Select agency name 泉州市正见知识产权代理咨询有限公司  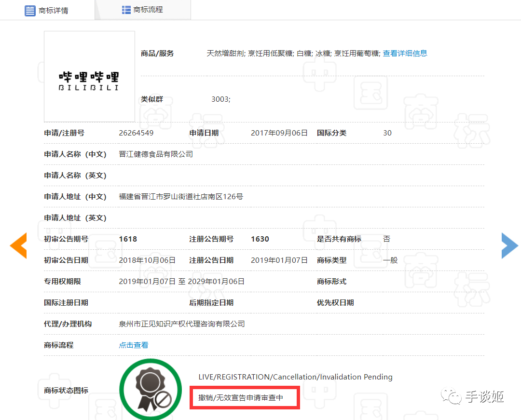tap(182, 324)
